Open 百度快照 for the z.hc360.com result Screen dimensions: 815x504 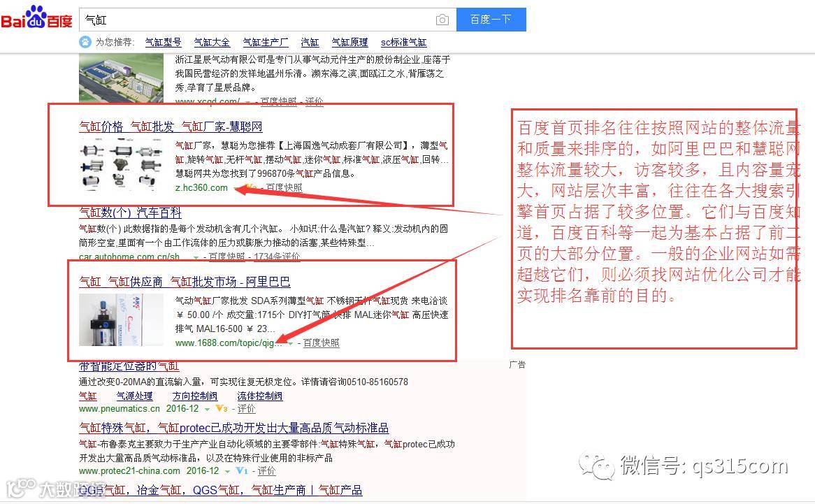[x=284, y=187]
